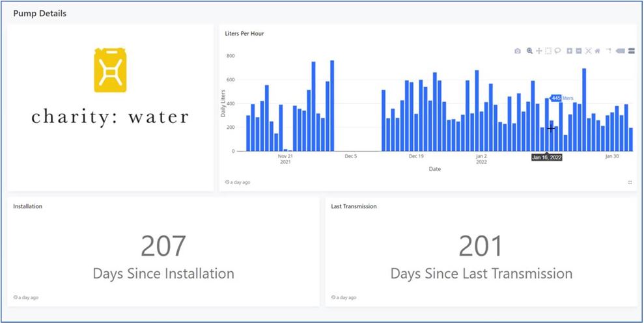The image size is (644, 324).
Task: Click the 207 counter value
Action: click(x=163, y=246)
